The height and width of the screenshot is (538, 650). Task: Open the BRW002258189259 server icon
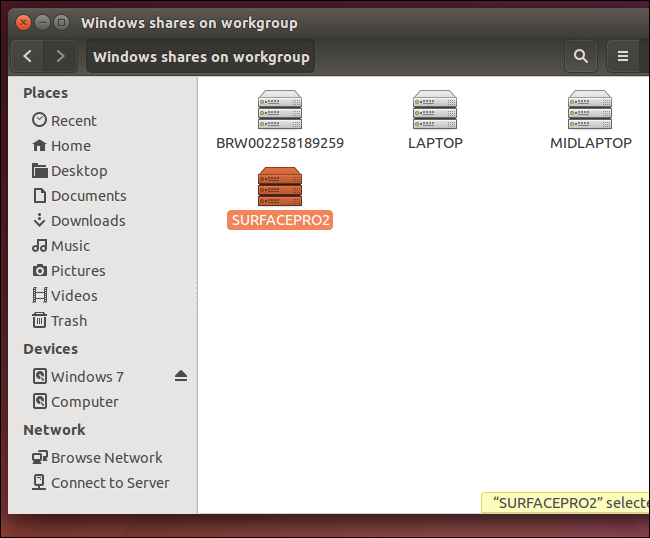280,110
